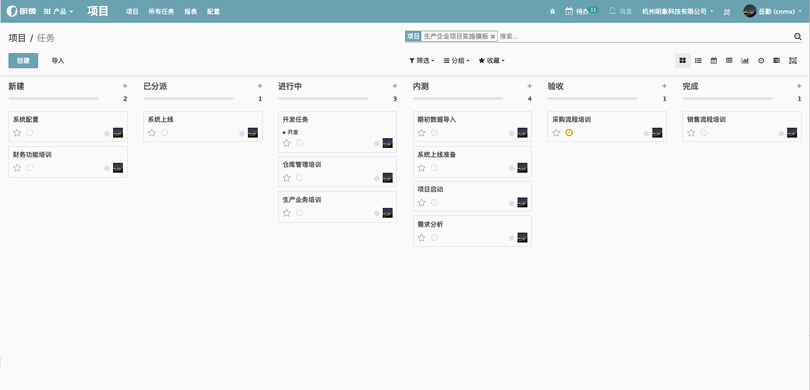Viewport: 810px width, 390px height.
Task: Star the 开发任务 task
Action: tap(287, 143)
